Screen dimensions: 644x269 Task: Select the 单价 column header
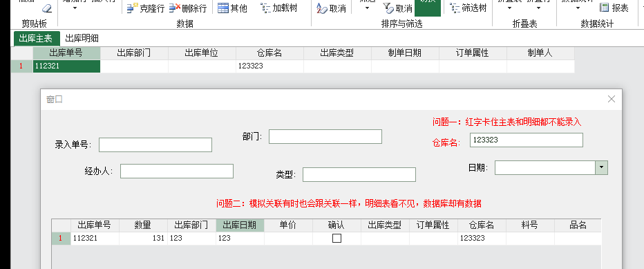click(288, 225)
